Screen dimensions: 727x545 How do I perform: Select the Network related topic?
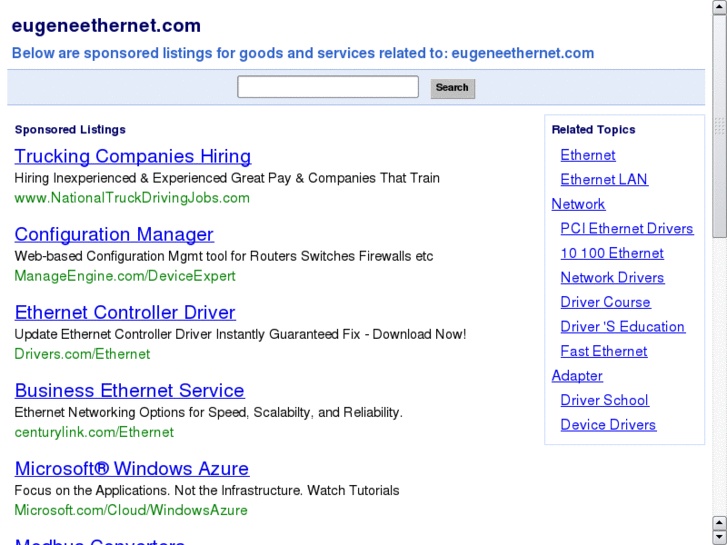[578, 204]
